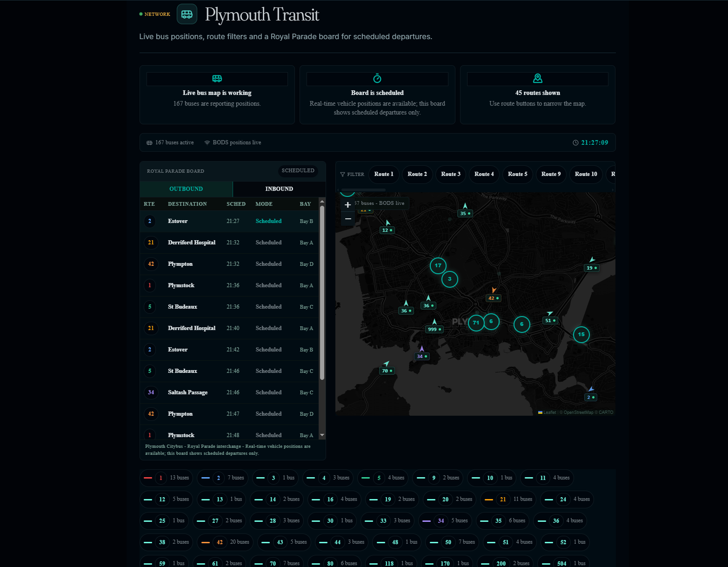Select the route 999 bus marker on the map
Screen dimensions: 728x567
(434, 329)
